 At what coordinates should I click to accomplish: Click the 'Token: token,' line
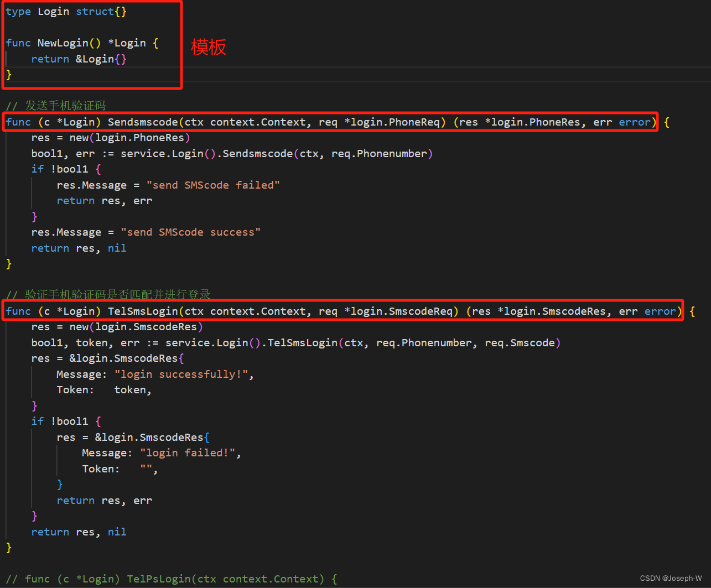tap(104, 390)
